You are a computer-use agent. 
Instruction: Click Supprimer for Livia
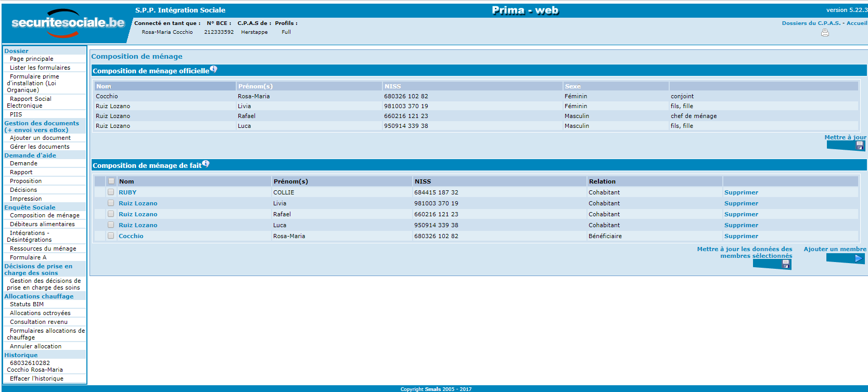[741, 203]
